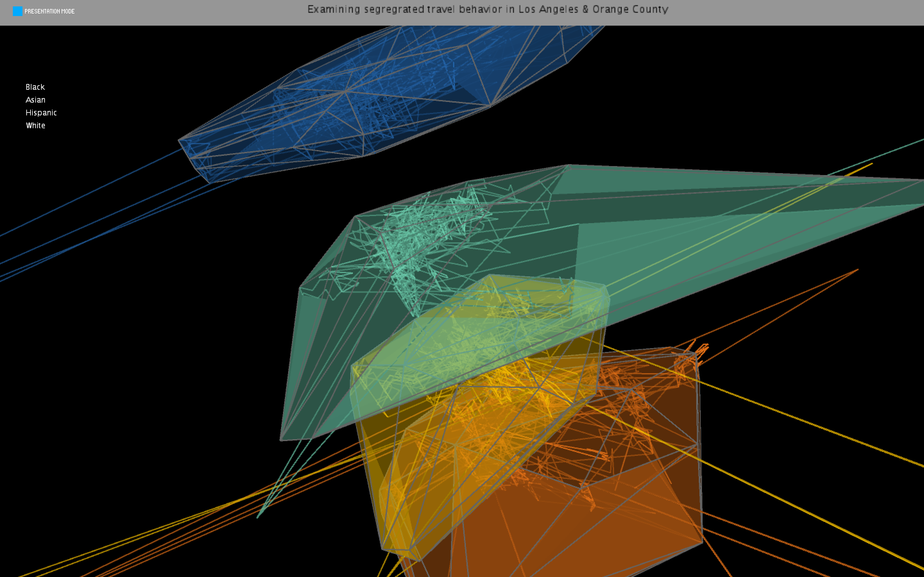The width and height of the screenshot is (924, 577).
Task: Select the White legend entry
Action: [36, 126]
